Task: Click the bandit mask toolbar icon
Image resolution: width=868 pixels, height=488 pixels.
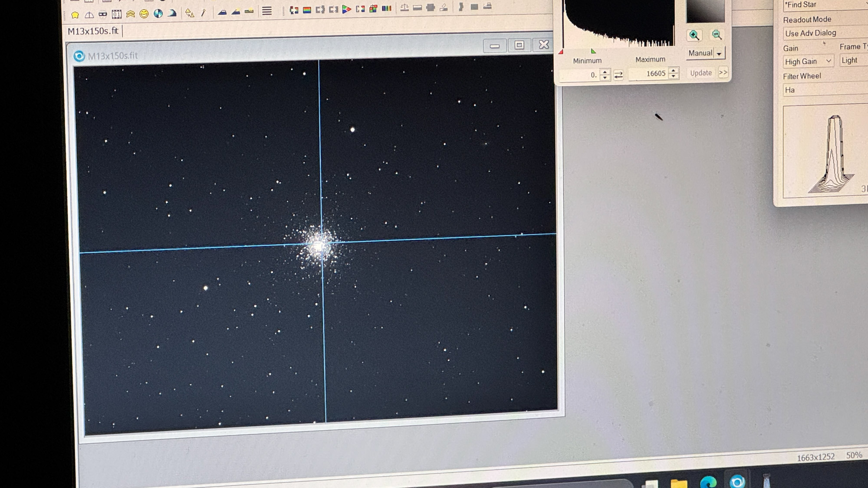Action: (103, 14)
